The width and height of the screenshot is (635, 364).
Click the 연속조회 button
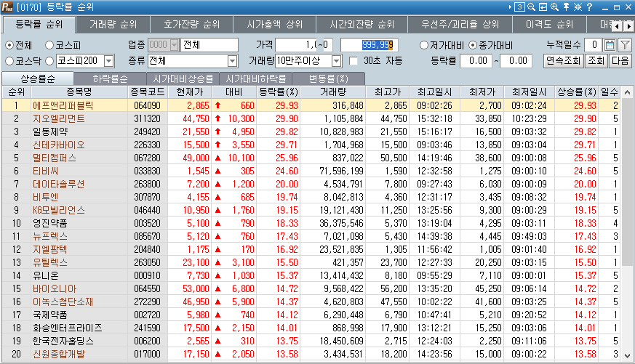pos(563,61)
